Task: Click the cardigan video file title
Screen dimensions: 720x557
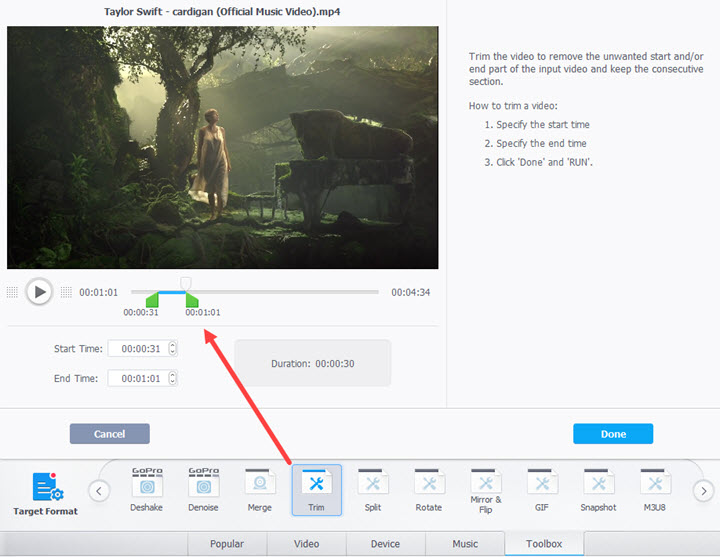Action: [222, 11]
